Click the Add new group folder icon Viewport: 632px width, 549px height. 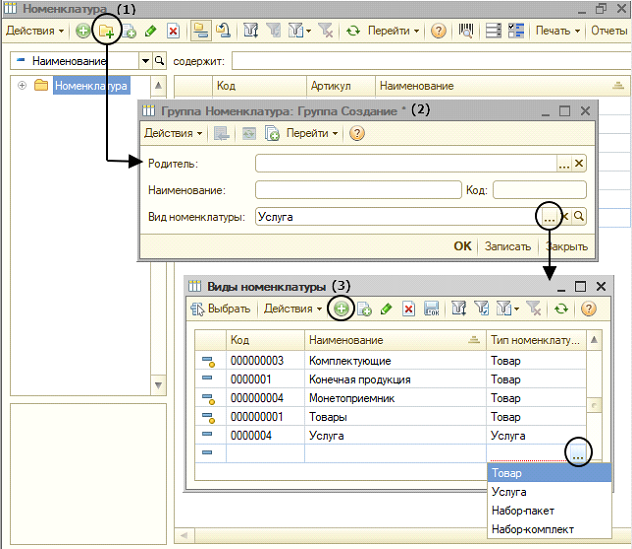click(x=106, y=31)
